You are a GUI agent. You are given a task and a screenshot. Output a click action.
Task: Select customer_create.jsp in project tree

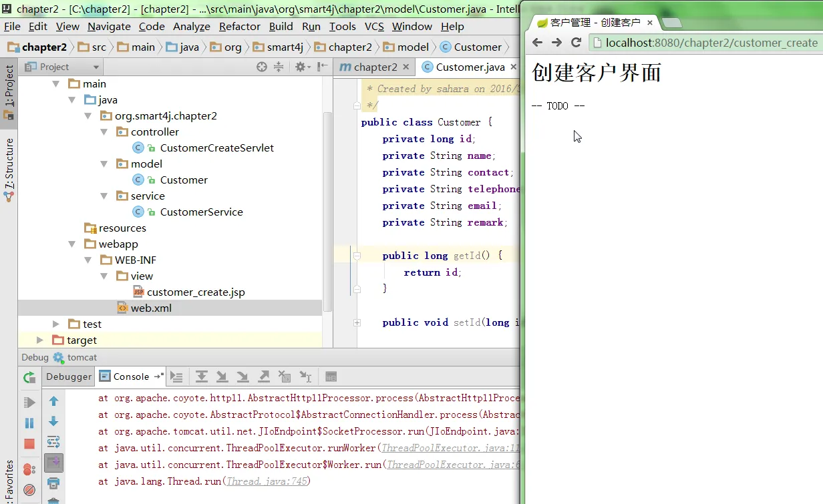point(196,292)
